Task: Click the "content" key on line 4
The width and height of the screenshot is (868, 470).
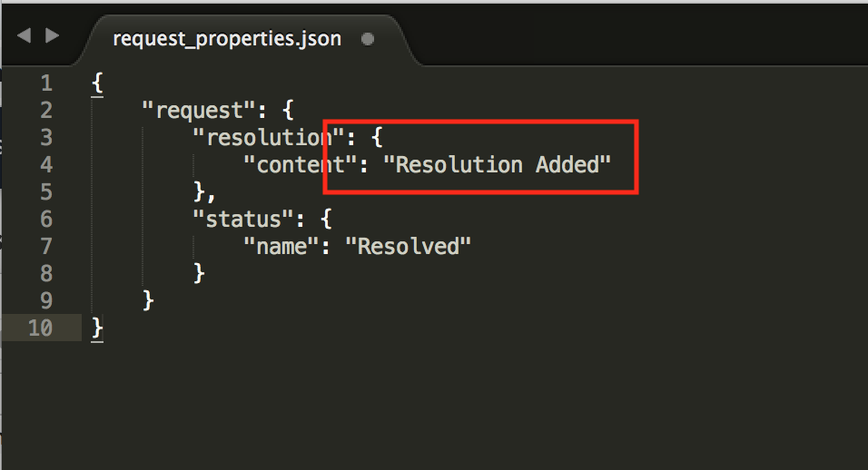Action: pos(296,165)
